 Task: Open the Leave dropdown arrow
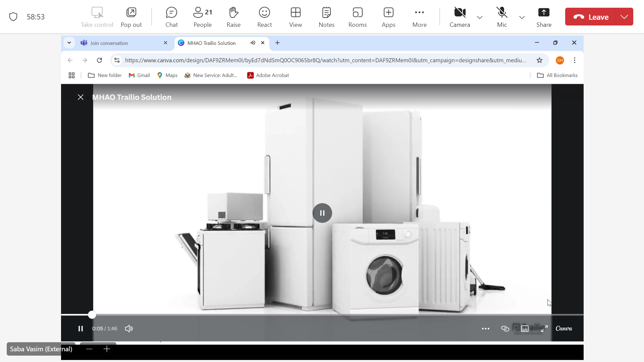click(x=624, y=17)
